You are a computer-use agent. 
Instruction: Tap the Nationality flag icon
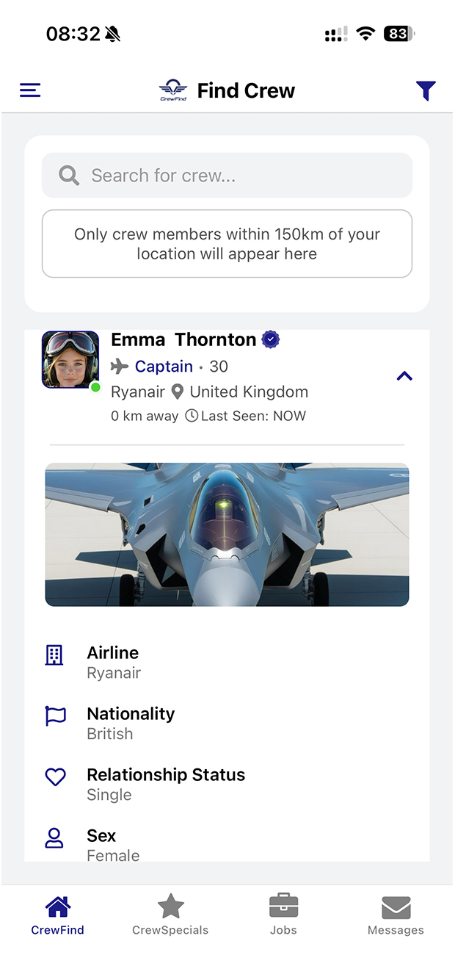coord(56,716)
